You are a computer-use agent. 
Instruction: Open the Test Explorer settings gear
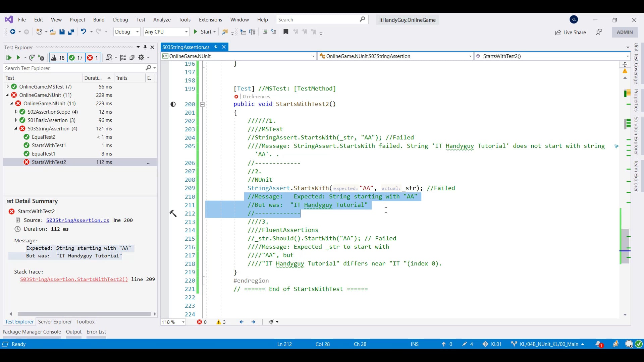click(141, 58)
